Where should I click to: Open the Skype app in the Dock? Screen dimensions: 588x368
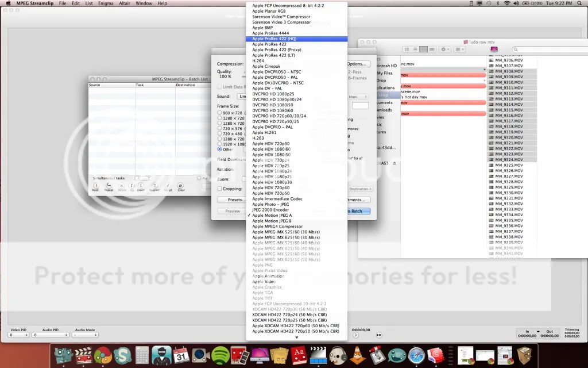pyautogui.click(x=123, y=355)
